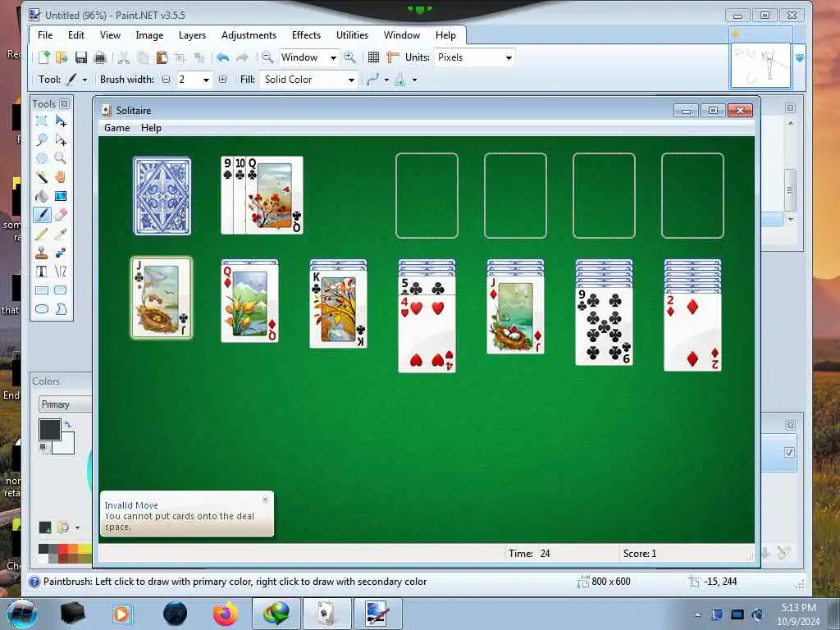Pick a color from the palette strip
Viewport: 840px width, 630px height.
coord(65,554)
